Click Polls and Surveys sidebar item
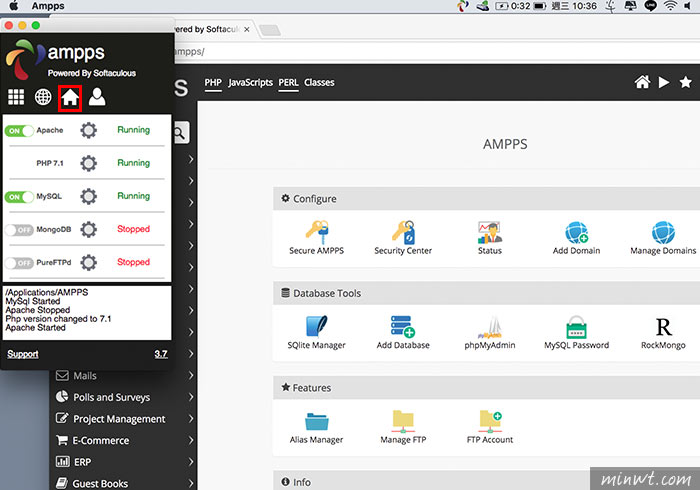The height and width of the screenshot is (490, 700). tap(124, 397)
